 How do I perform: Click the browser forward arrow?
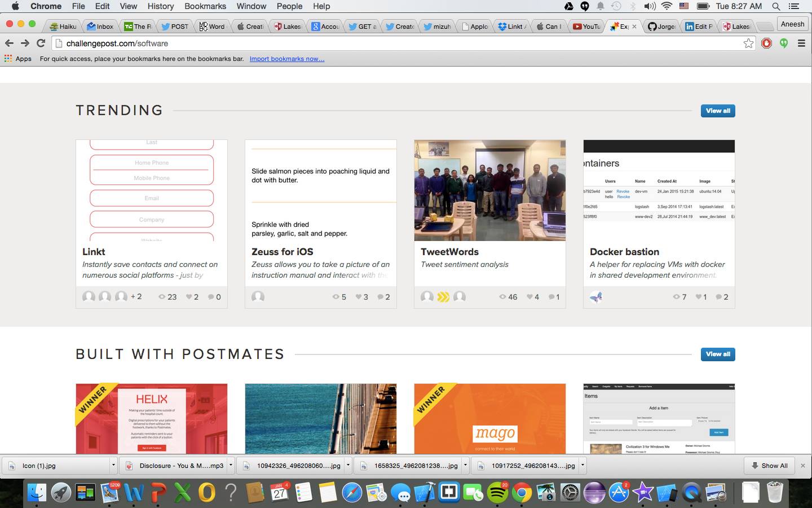pyautogui.click(x=25, y=43)
